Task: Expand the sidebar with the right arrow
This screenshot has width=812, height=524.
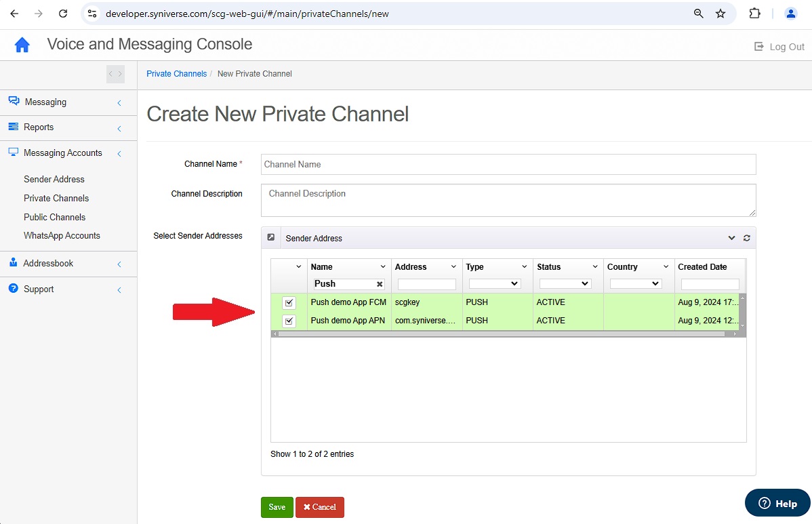Action: tap(120, 74)
